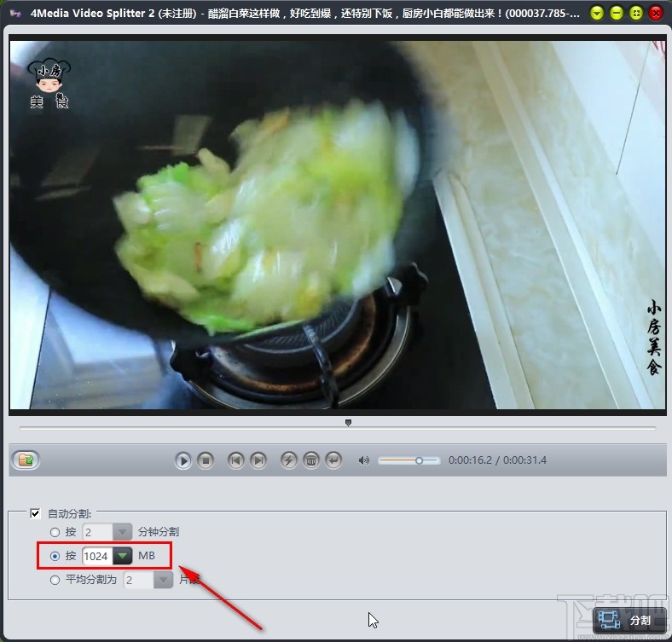Click the 分割 split button
Image resolution: width=672 pixels, height=642 pixels.
[629, 621]
